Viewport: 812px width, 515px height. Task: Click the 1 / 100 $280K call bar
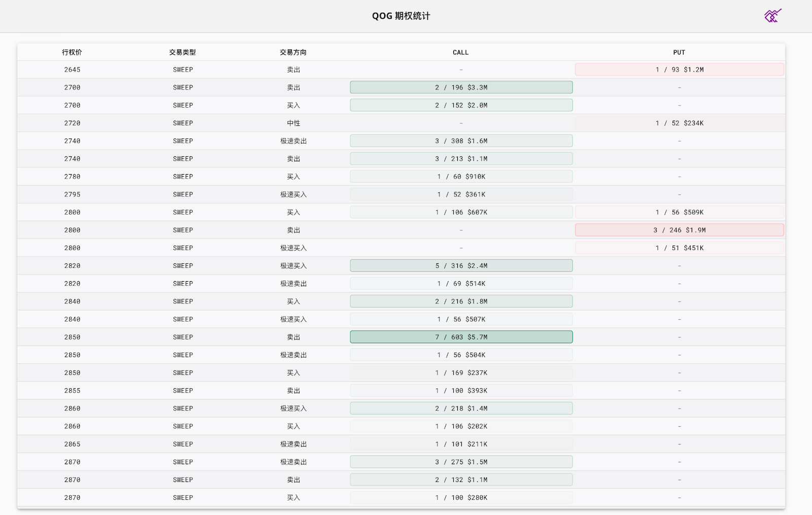pyautogui.click(x=461, y=497)
